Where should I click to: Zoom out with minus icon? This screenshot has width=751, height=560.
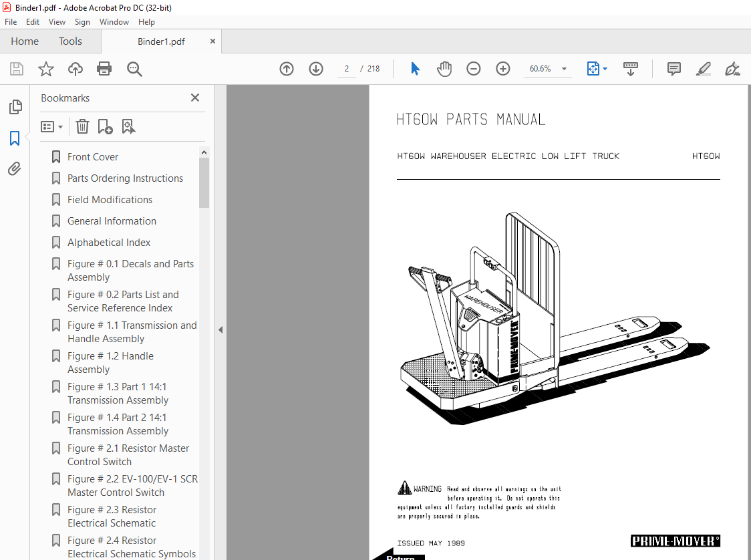point(473,69)
